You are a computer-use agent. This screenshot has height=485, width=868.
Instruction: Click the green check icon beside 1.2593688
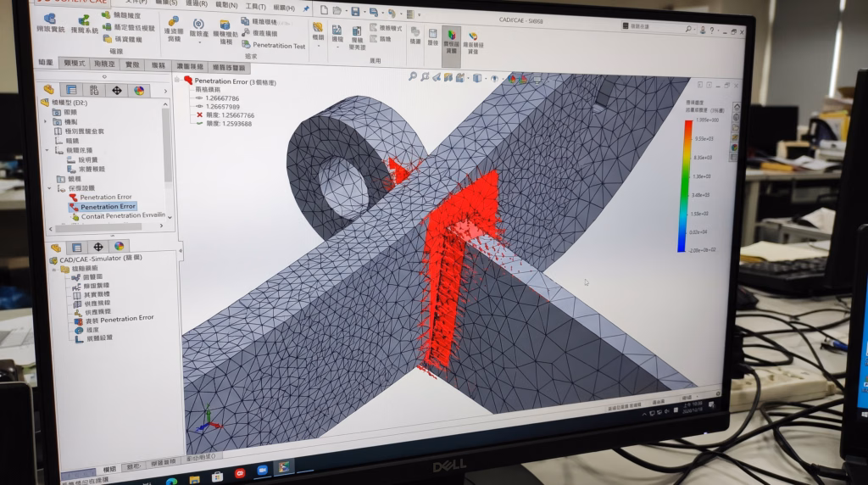pos(199,124)
